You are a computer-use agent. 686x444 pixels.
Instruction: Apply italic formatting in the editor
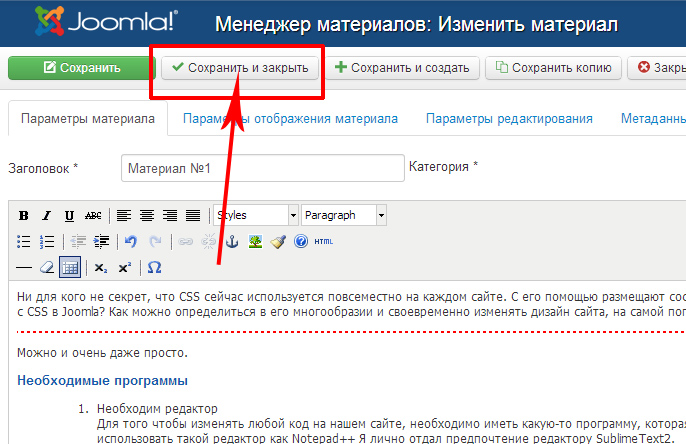(46, 215)
